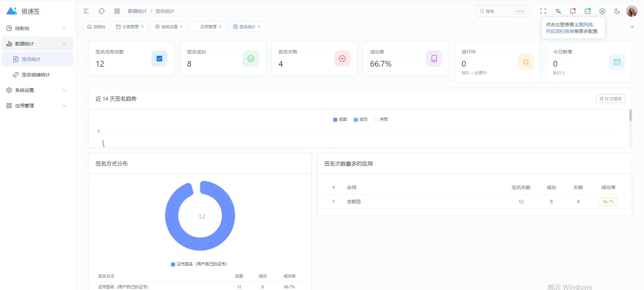Expand the 系统设置 sidebar menu
Screen dimensions: 644x290
click(x=37, y=90)
